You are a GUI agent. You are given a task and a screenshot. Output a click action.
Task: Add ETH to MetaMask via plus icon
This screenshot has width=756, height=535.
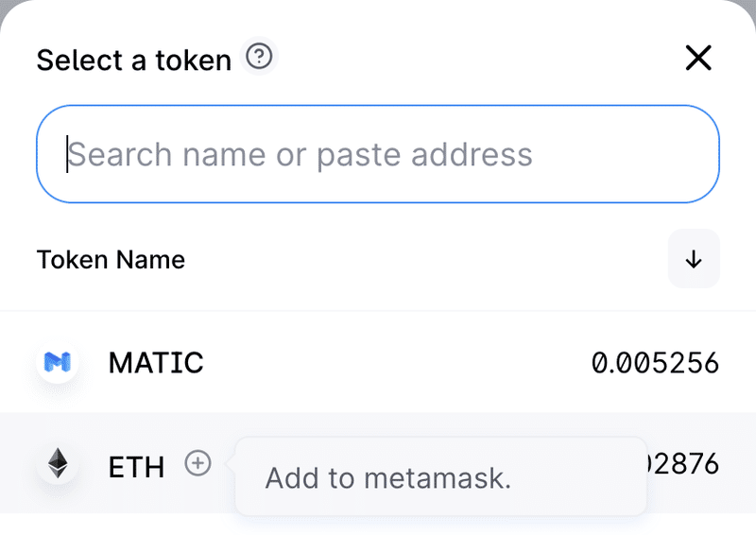click(x=198, y=463)
